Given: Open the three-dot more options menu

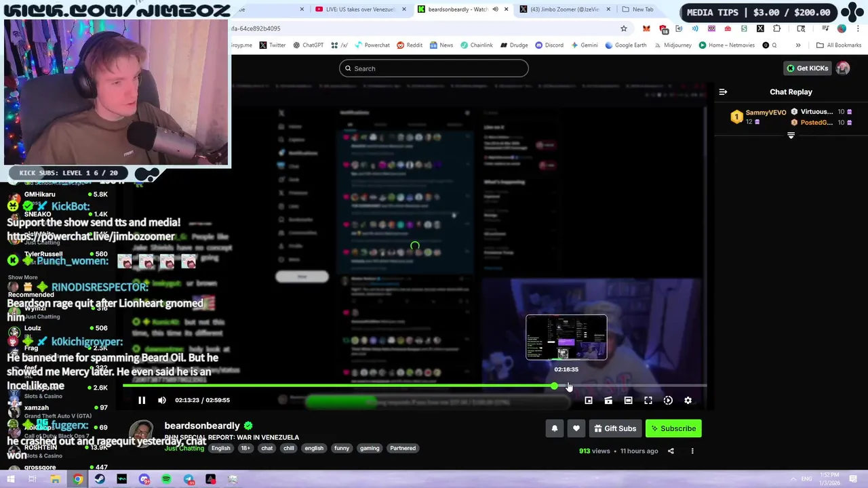Looking at the screenshot, I should click(692, 451).
